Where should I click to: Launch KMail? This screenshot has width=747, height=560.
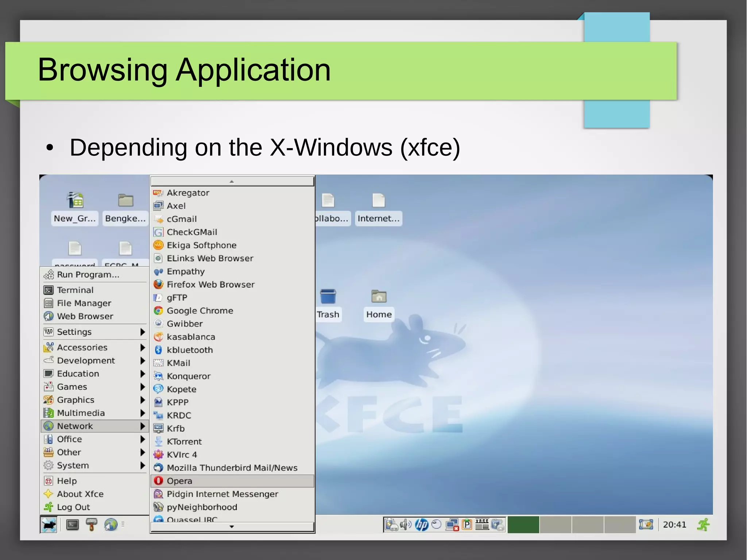click(232, 363)
